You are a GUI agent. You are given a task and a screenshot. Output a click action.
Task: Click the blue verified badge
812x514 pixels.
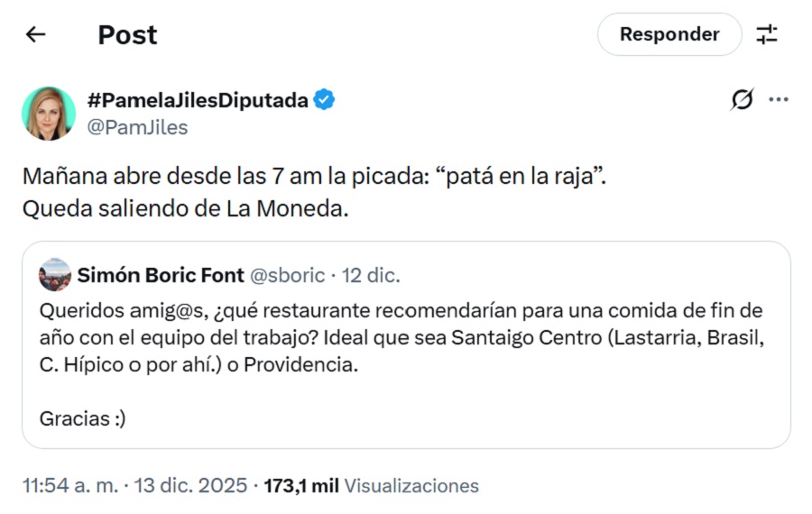point(325,100)
